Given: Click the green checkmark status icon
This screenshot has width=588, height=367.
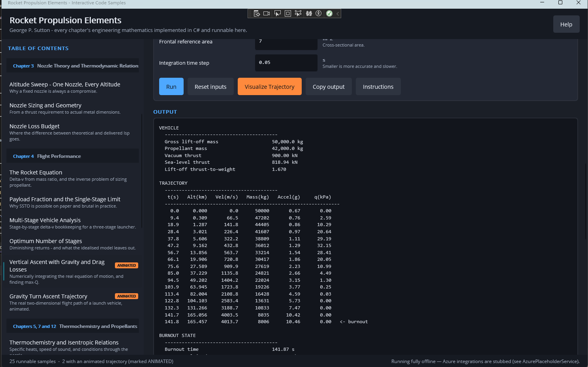Looking at the screenshot, I should point(329,13).
